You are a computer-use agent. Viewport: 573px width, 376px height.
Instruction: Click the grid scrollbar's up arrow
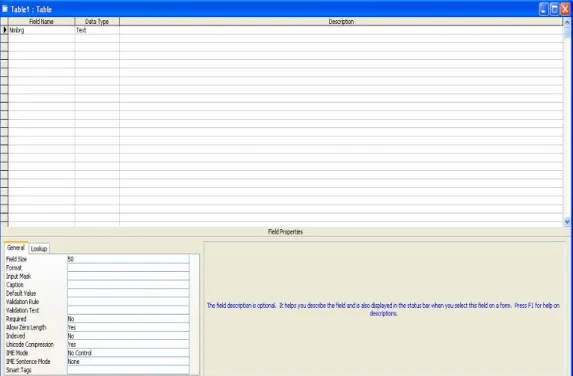click(567, 22)
